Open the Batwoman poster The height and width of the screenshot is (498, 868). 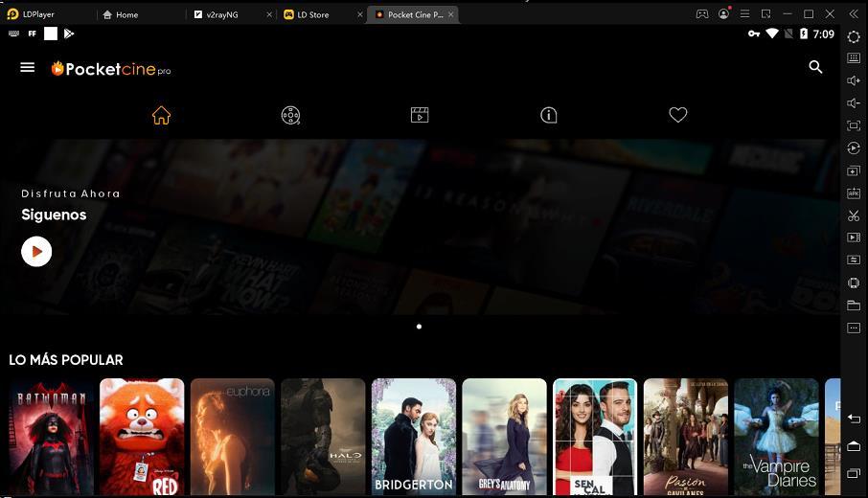pos(51,437)
